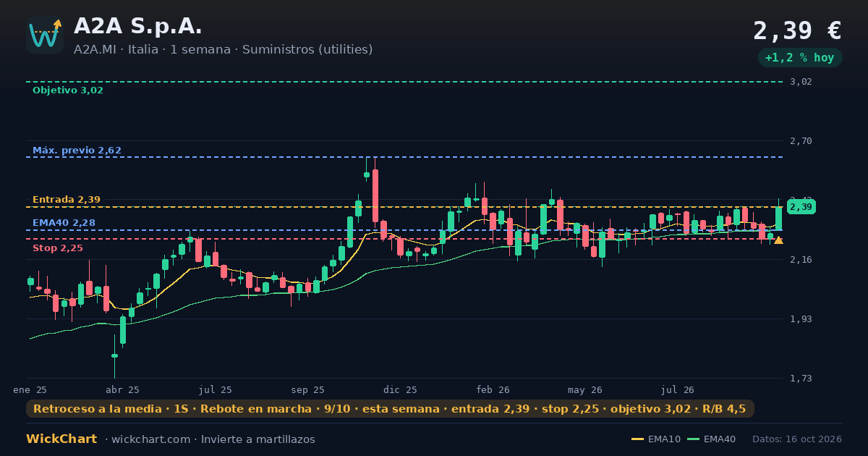Click the 2,16 price axis value

coord(801,259)
